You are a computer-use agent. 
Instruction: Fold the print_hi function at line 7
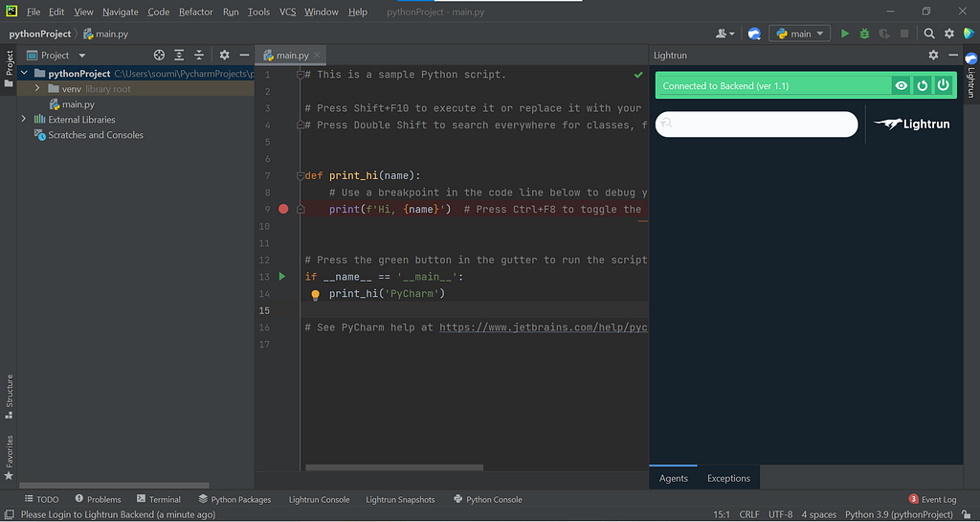300,175
